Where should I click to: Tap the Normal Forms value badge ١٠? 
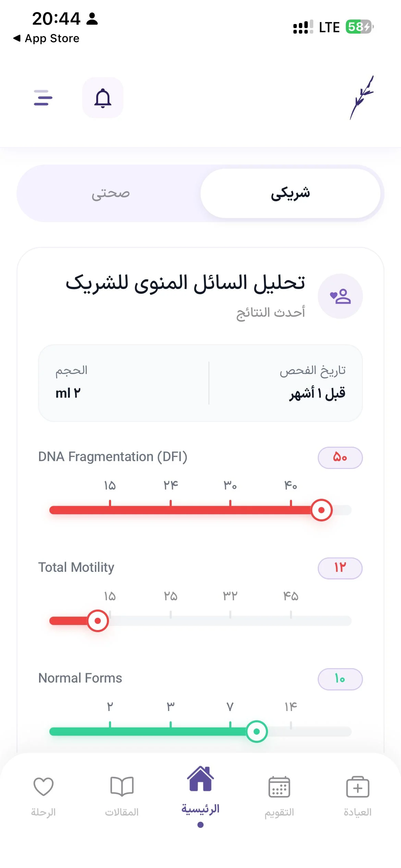click(x=340, y=679)
